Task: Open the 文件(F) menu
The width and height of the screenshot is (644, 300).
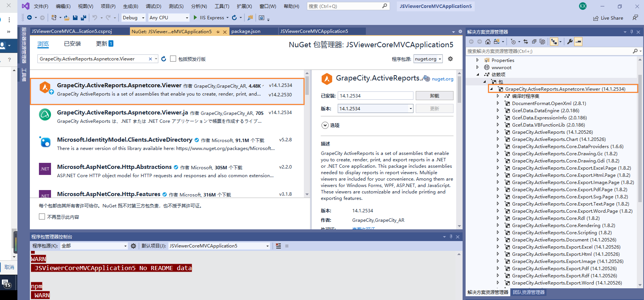Action: click(x=41, y=6)
